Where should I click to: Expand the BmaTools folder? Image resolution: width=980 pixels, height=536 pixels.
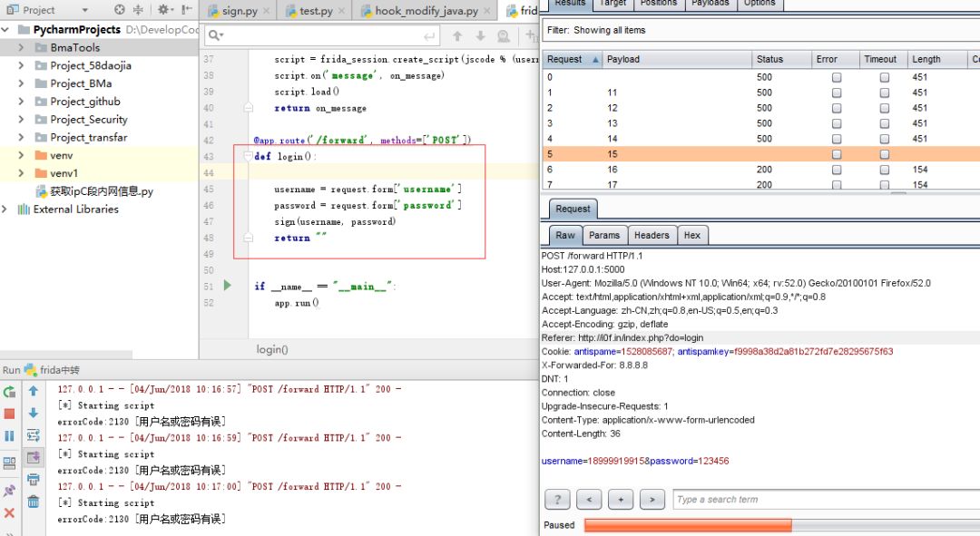pyautogui.click(x=21, y=47)
